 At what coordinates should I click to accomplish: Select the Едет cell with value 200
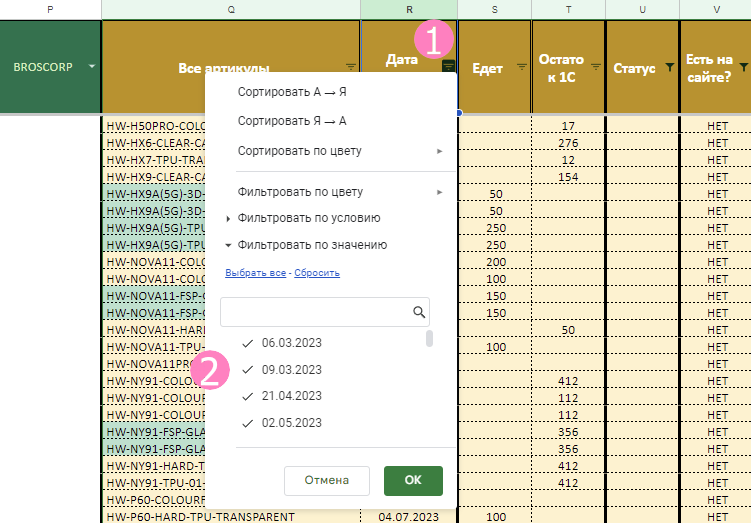[494, 262]
